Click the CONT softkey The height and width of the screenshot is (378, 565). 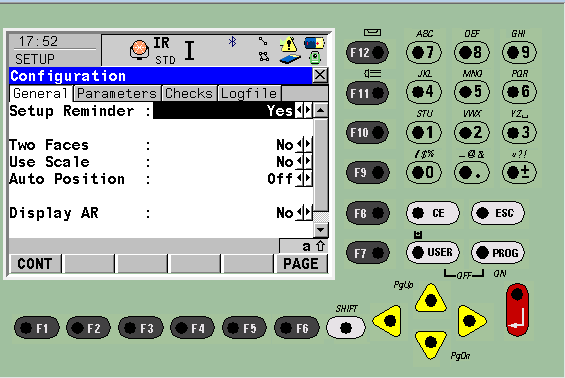pos(35,264)
